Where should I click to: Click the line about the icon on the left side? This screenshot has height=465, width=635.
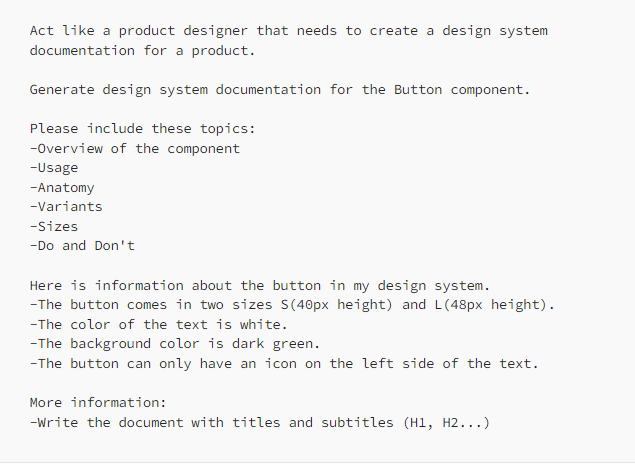tap(285, 363)
